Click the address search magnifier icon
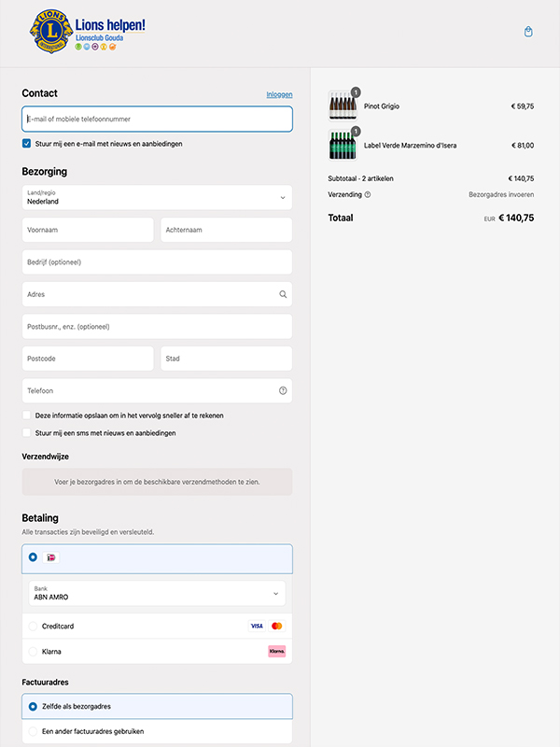This screenshot has width=560, height=747. [283, 294]
